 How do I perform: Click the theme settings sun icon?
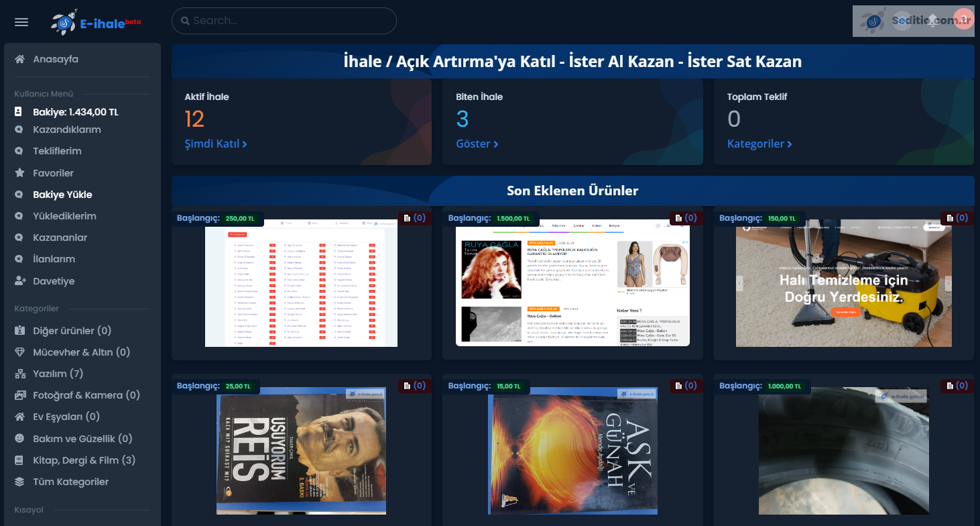902,21
